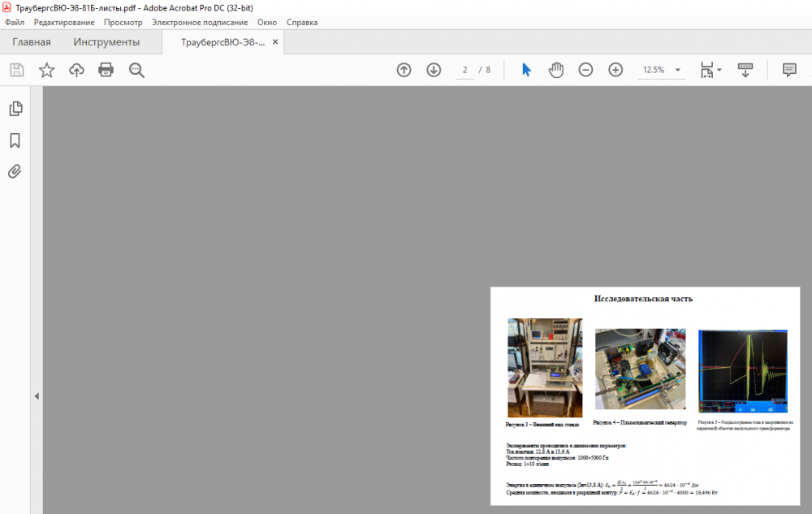Viewport: 812px width, 514px height.
Task: Open the page thumbnails panel
Action: click(15, 109)
